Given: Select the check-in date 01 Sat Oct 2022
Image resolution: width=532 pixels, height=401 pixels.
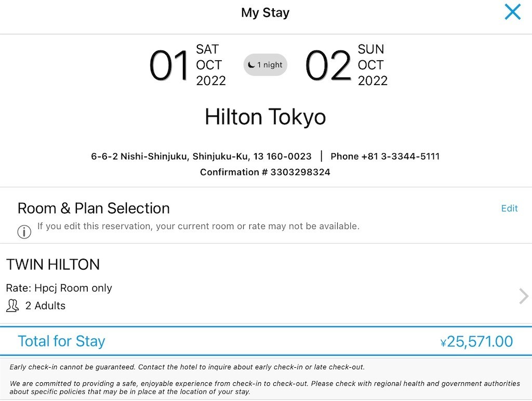Looking at the screenshot, I should [187, 65].
